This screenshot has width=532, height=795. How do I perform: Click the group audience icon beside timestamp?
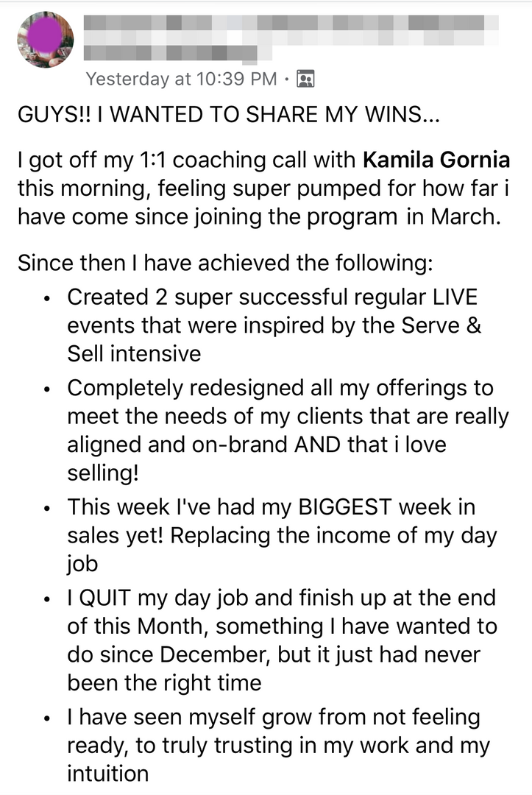305,77
